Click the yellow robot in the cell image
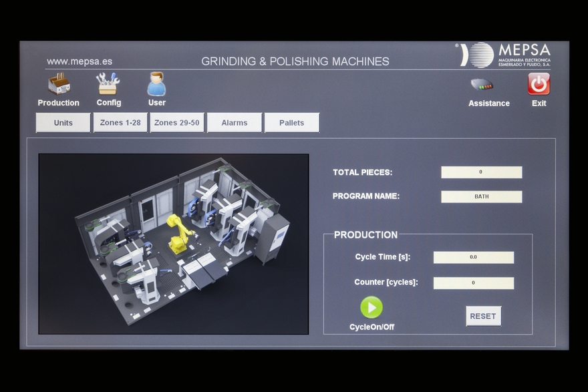 pos(179,233)
